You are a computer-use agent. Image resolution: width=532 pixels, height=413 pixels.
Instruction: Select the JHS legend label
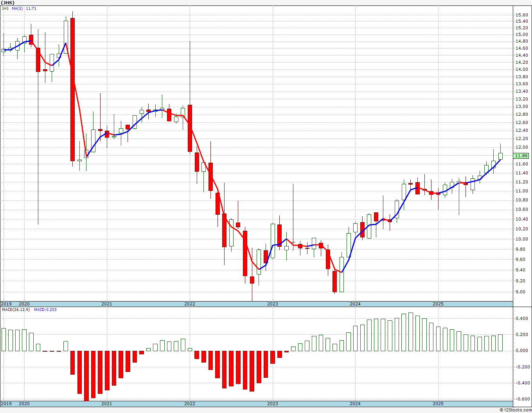click(x=5, y=8)
